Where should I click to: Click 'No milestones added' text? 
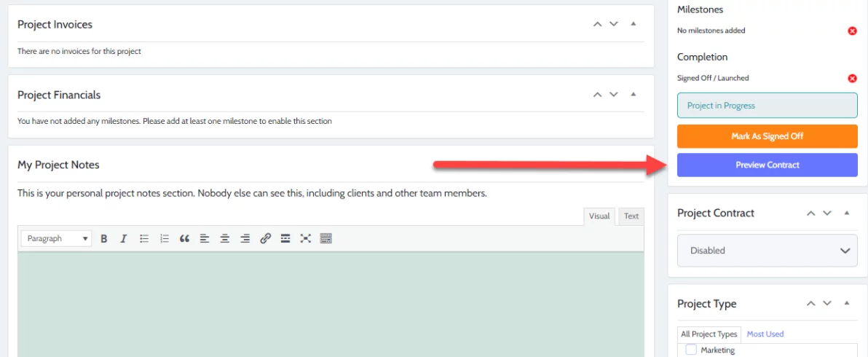[x=711, y=31]
